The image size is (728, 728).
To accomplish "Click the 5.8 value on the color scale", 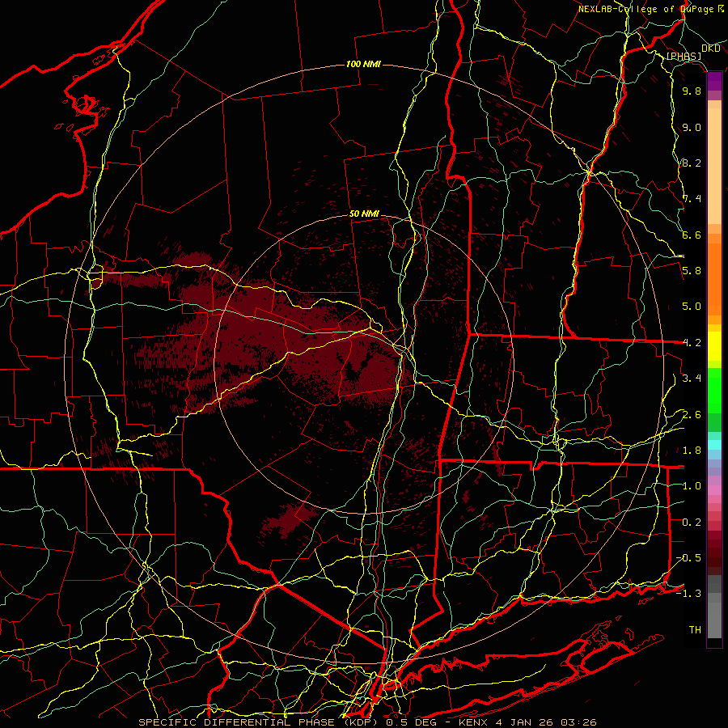I will tap(692, 271).
